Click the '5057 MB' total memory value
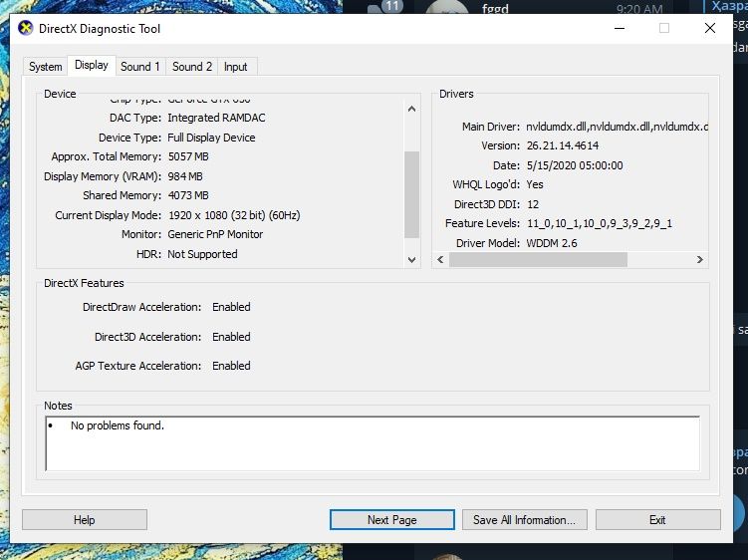 click(x=188, y=156)
